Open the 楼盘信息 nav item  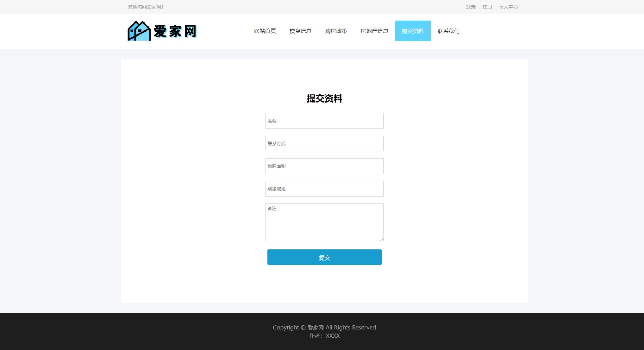pos(300,31)
